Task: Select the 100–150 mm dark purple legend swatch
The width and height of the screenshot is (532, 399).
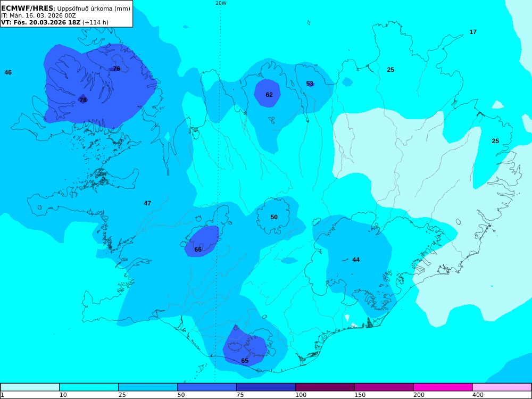Action: 325,387
